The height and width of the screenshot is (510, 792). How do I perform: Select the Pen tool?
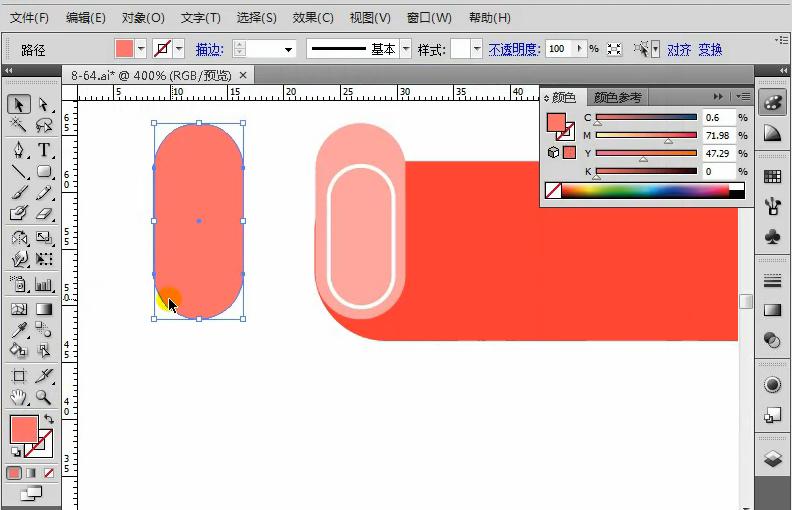tap(18, 150)
